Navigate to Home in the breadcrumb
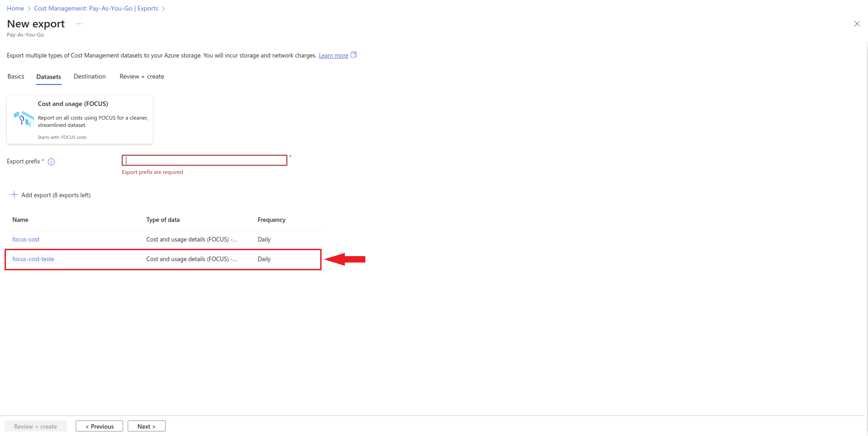Image resolution: width=868 pixels, height=436 pixels. (x=16, y=8)
